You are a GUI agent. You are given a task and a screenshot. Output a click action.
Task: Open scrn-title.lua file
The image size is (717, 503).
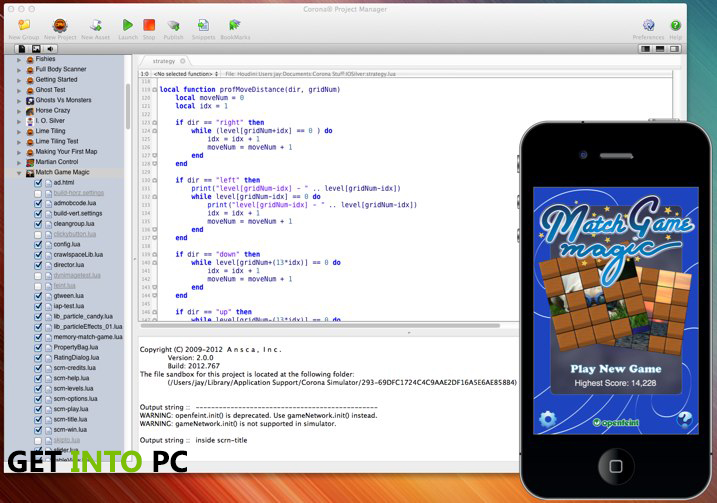(x=70, y=419)
